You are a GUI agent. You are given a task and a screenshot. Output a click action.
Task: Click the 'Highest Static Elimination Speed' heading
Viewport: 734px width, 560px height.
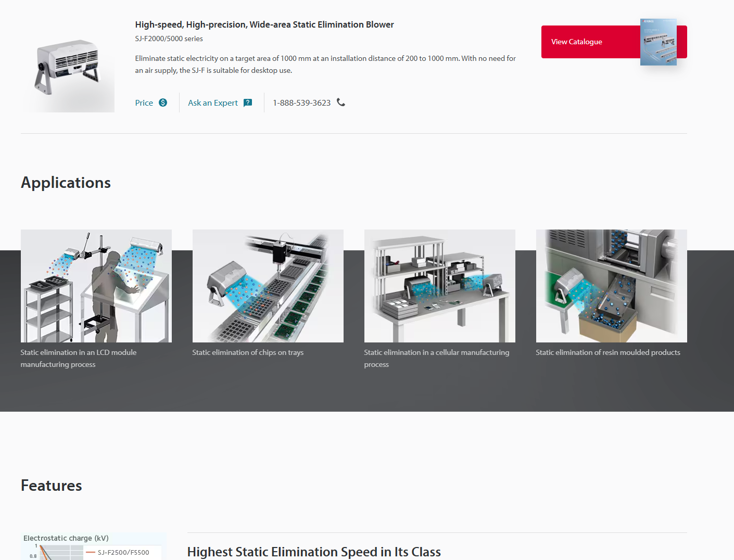pyautogui.click(x=314, y=552)
